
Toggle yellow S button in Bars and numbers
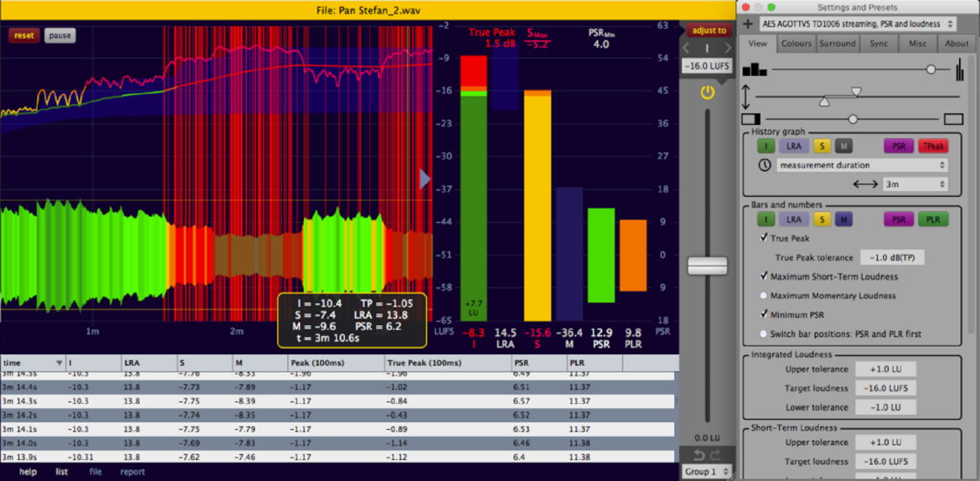(821, 219)
